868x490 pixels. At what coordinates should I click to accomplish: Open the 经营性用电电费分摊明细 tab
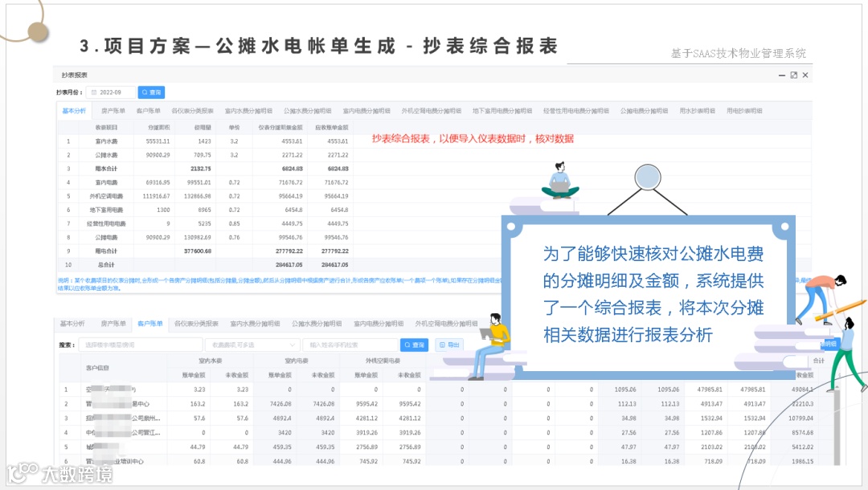(x=576, y=111)
